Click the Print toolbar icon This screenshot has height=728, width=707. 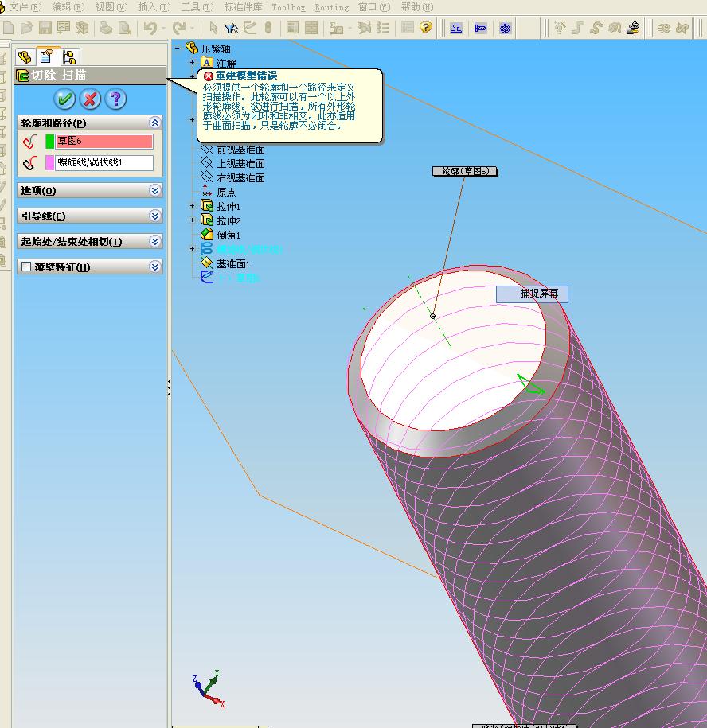pos(107,28)
